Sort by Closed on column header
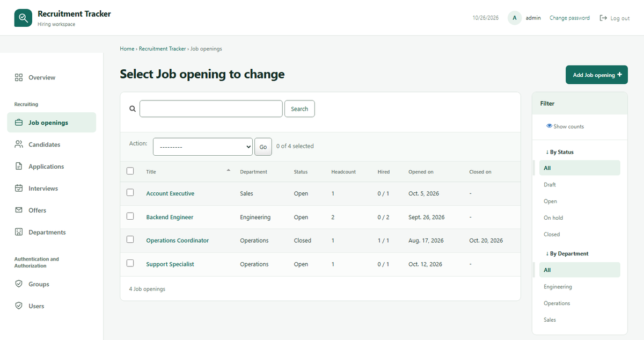 pos(480,172)
